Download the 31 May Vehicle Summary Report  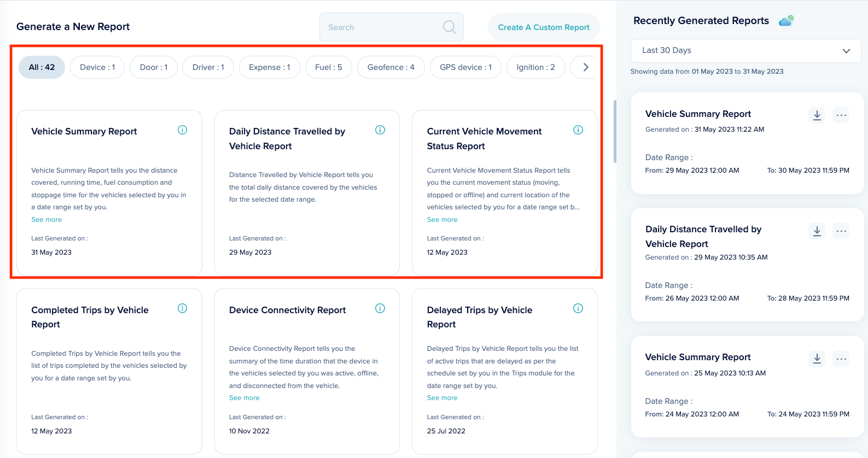pyautogui.click(x=817, y=115)
